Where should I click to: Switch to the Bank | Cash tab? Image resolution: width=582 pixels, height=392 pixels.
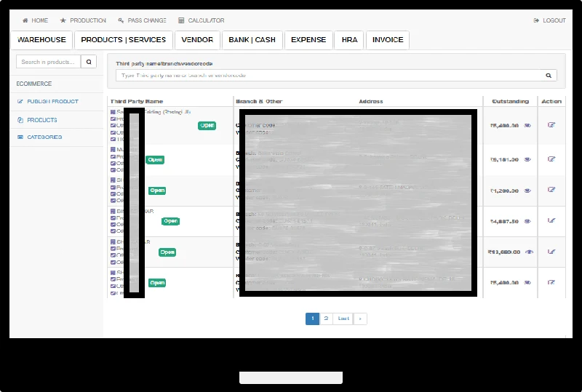[252, 40]
